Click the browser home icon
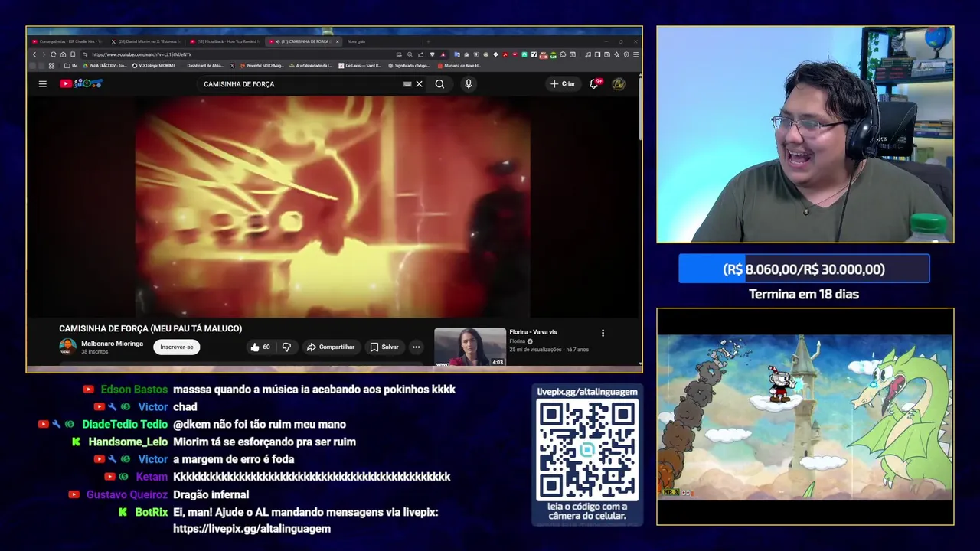The image size is (980, 551). (x=63, y=54)
